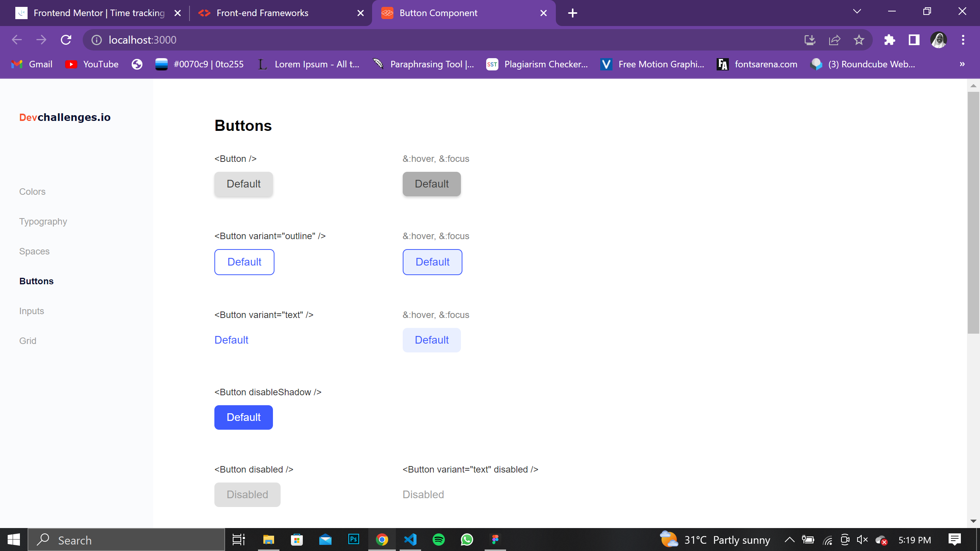Open Figma from the taskbar
Image resolution: width=980 pixels, height=551 pixels.
coord(495,540)
